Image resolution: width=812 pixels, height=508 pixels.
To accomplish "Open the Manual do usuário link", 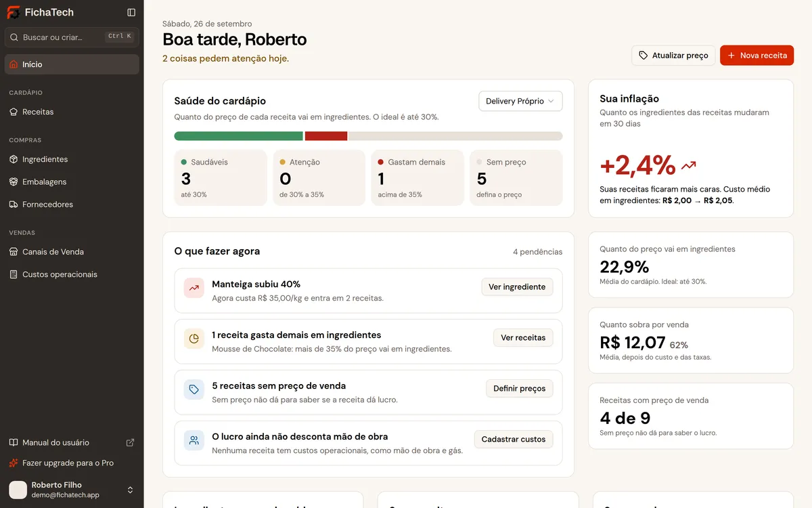I will pyautogui.click(x=72, y=442).
